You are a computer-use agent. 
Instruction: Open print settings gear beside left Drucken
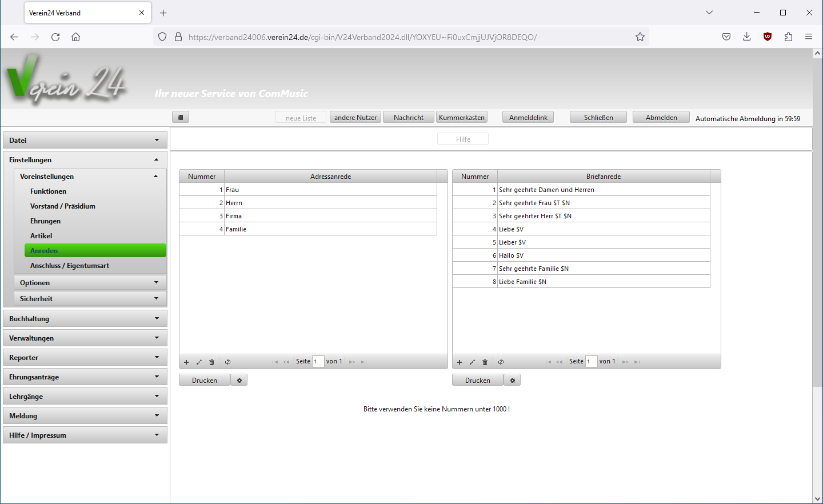[239, 381]
